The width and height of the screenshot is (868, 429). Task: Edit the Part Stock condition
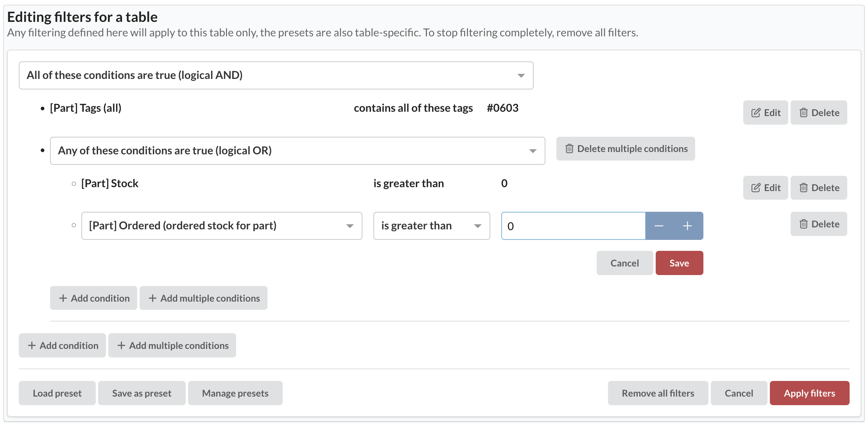(x=766, y=188)
